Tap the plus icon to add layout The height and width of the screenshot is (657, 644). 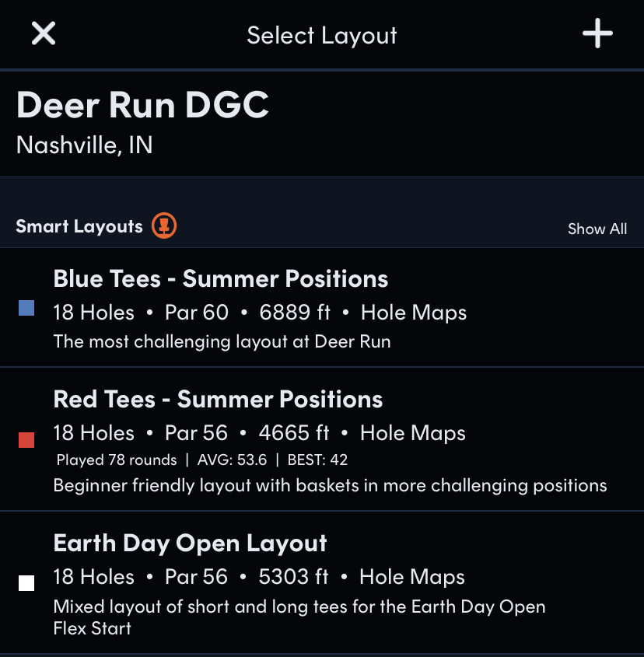pyautogui.click(x=597, y=34)
